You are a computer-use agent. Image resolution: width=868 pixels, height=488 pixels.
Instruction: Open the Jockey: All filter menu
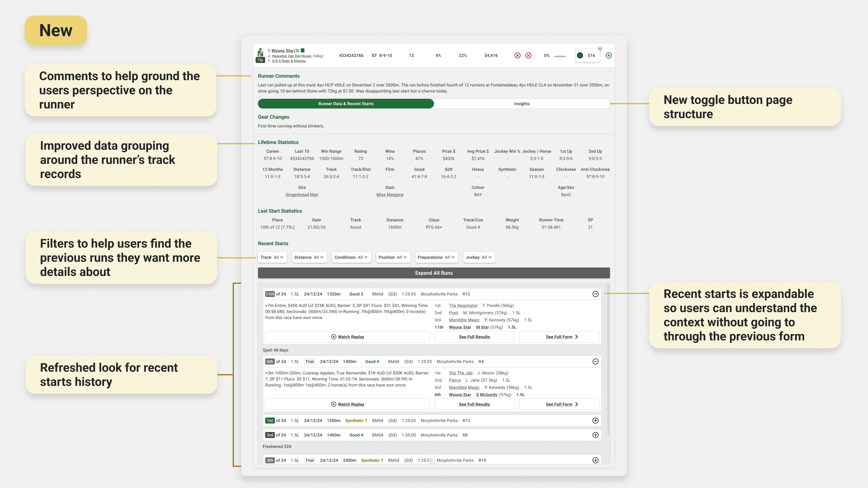[x=479, y=257]
